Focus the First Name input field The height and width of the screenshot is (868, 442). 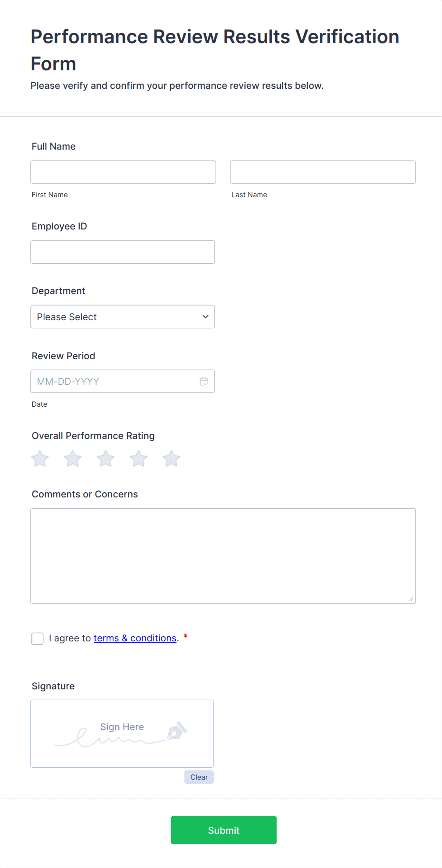click(x=123, y=172)
